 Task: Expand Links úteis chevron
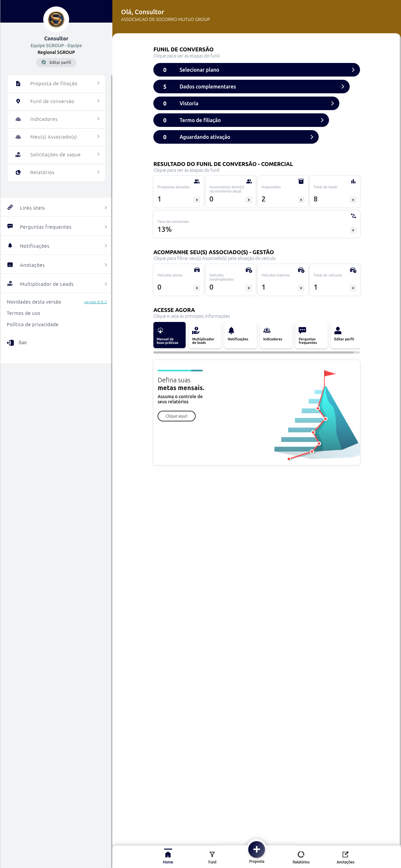[x=106, y=208]
